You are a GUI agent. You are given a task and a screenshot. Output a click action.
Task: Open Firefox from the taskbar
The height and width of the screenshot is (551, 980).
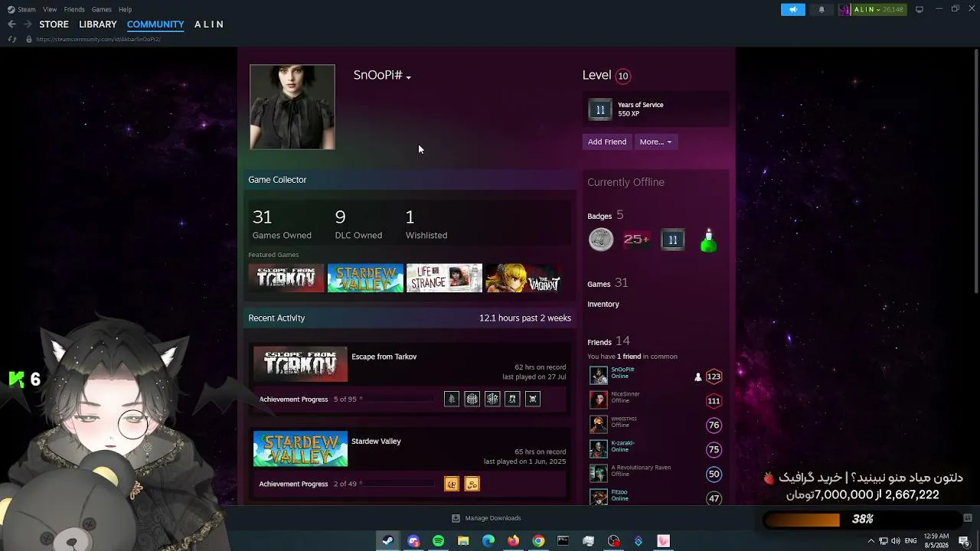513,541
